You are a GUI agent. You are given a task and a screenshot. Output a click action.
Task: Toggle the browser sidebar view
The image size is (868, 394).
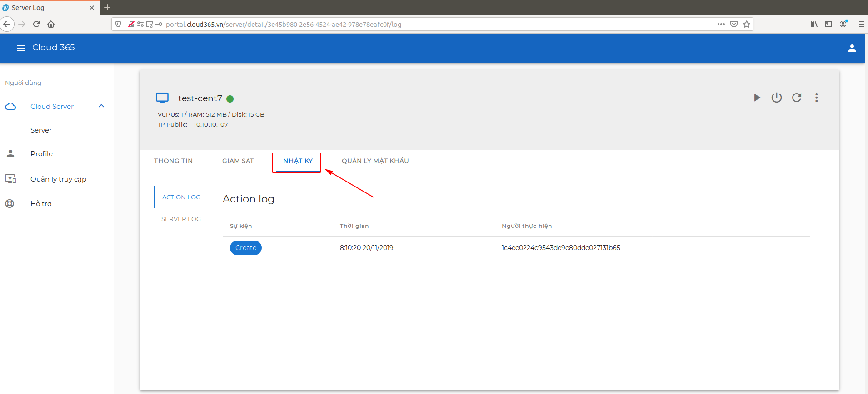pos(828,24)
